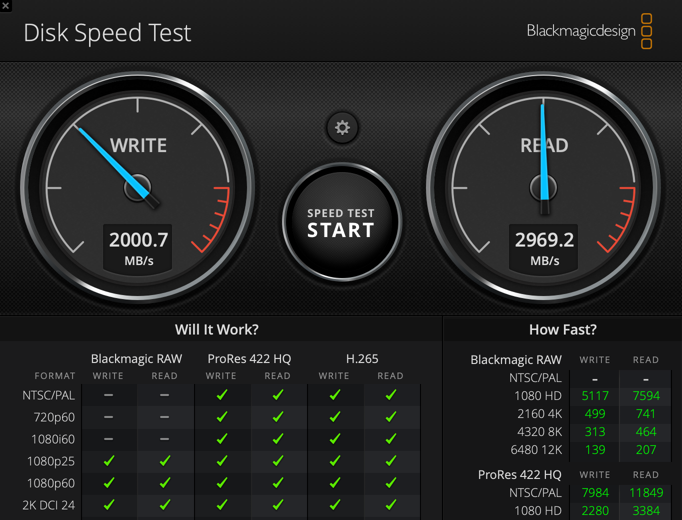Viewport: 682px width, 520px height.
Task: Click the Blackmagic RAW header in Will It Work
Action: [136, 358]
